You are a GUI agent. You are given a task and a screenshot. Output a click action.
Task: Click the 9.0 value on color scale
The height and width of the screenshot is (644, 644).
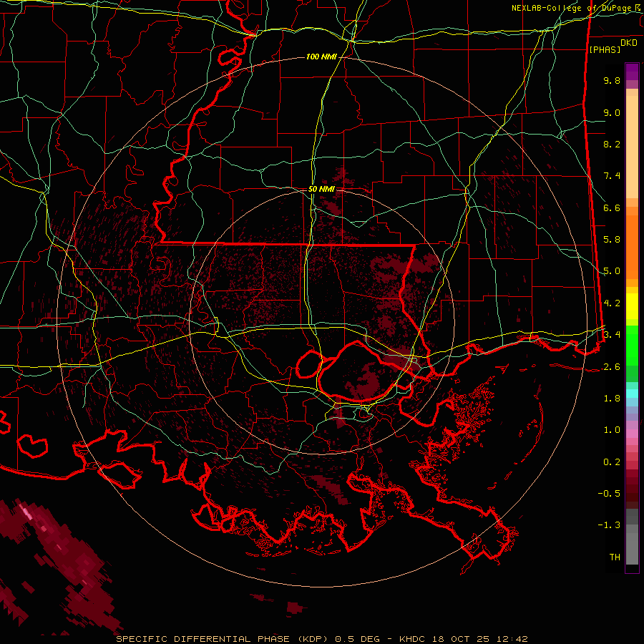(x=612, y=112)
